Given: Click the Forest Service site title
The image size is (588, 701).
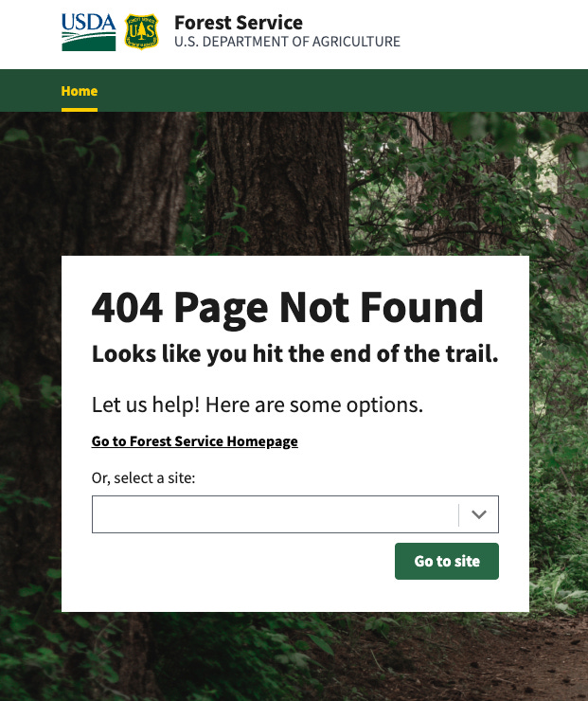Looking at the screenshot, I should click(x=239, y=23).
